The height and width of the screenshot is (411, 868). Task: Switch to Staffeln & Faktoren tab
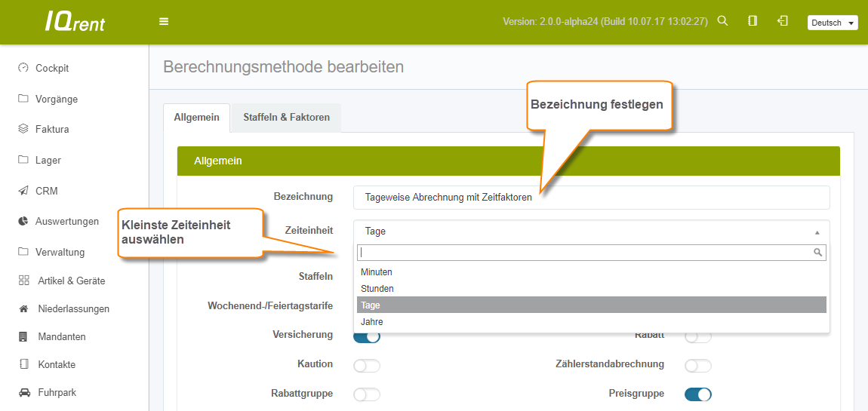(286, 118)
